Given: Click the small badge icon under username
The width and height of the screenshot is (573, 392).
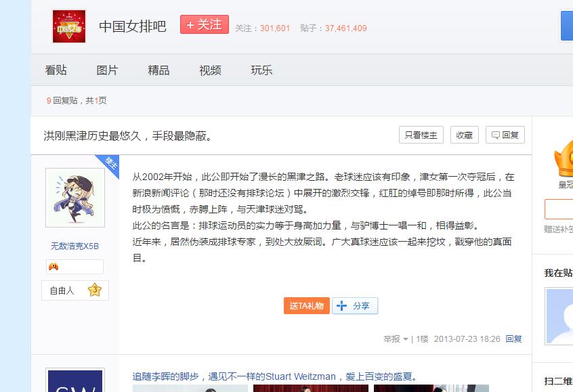Looking at the screenshot, I should click(x=54, y=267).
